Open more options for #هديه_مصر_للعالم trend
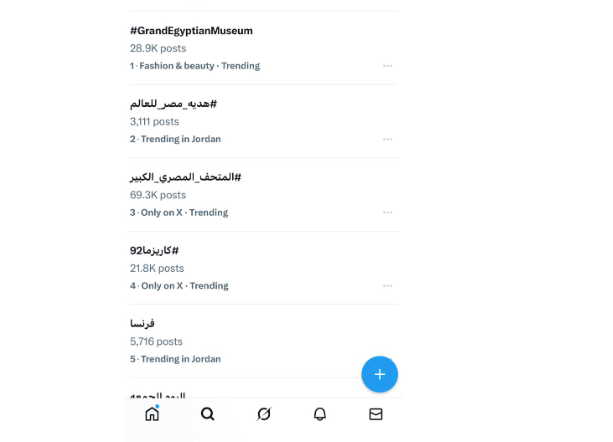Image resolution: width=613 pixels, height=442 pixels. [387, 139]
